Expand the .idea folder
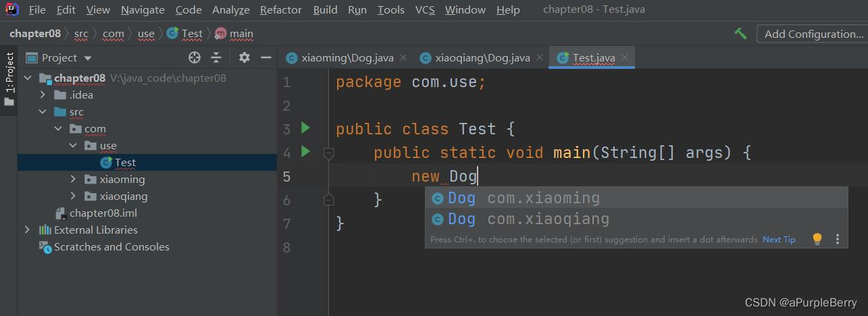868x316 pixels. (x=43, y=95)
